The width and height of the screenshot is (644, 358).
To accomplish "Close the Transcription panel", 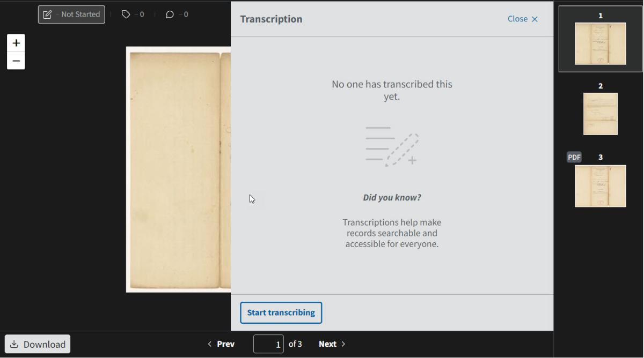I will [523, 19].
